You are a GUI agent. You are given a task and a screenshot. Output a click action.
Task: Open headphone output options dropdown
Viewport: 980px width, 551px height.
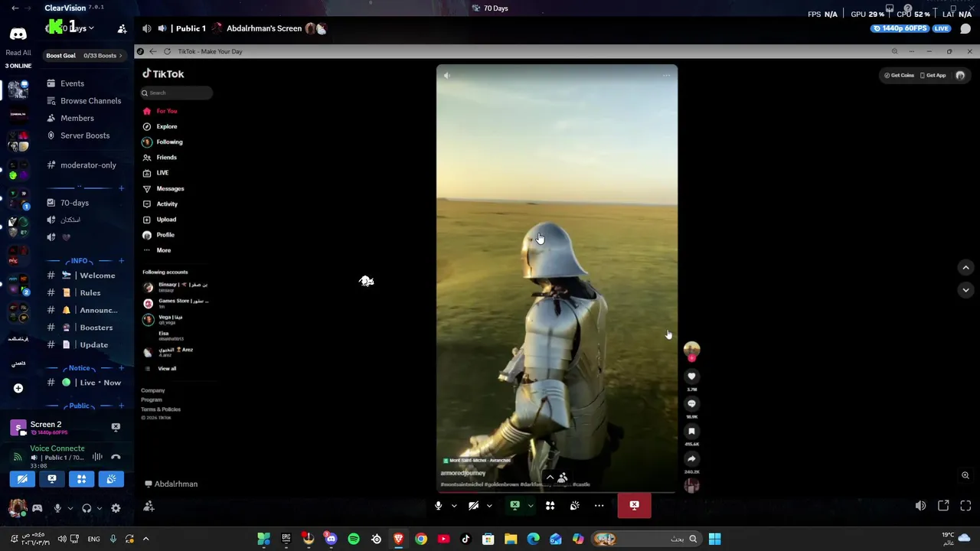coord(99,508)
